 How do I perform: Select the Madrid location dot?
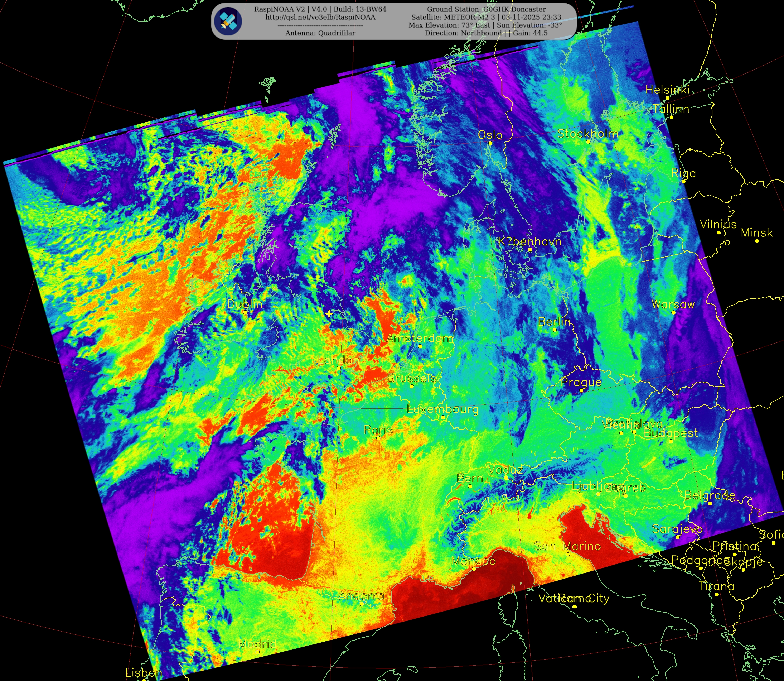point(257,652)
